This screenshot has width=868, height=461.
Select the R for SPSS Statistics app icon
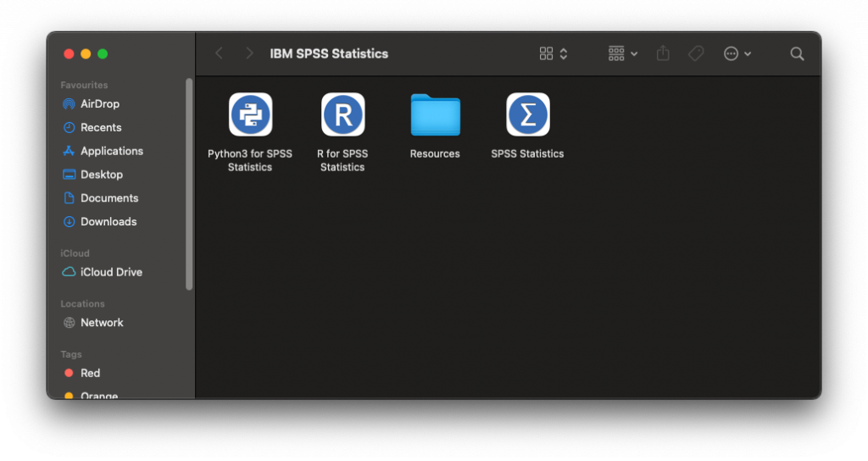pyautogui.click(x=342, y=114)
